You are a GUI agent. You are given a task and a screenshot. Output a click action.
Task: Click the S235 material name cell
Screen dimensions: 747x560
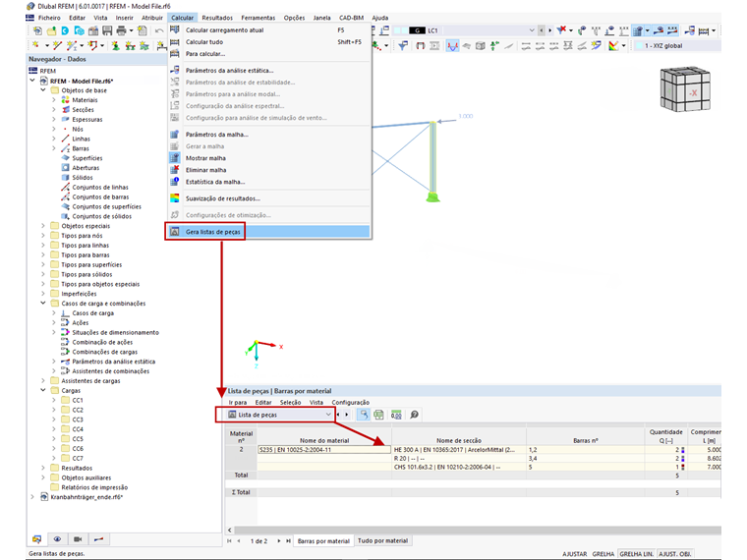(x=324, y=450)
